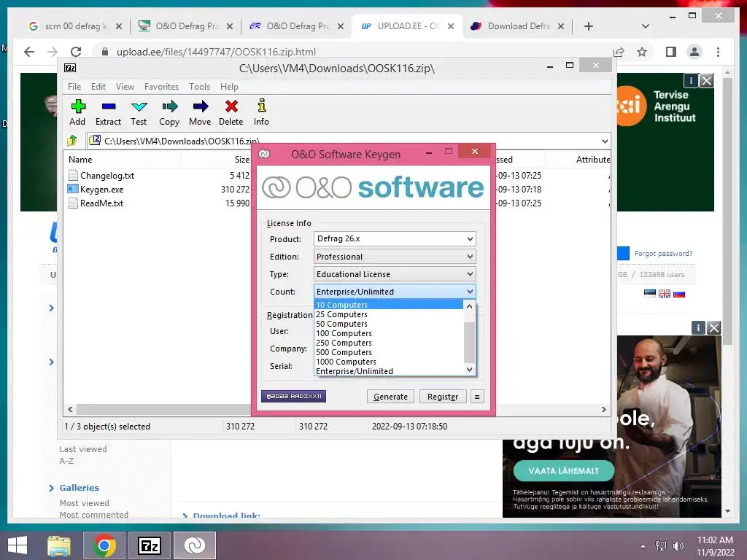Click the Delete toolbar icon in 7-Zip
Screen dimensions: 747x560
(231, 112)
